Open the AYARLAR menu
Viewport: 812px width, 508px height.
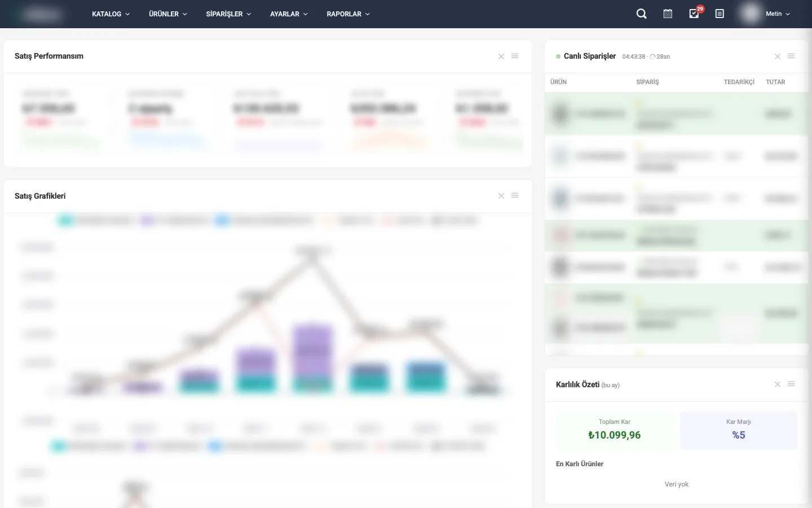pos(289,14)
